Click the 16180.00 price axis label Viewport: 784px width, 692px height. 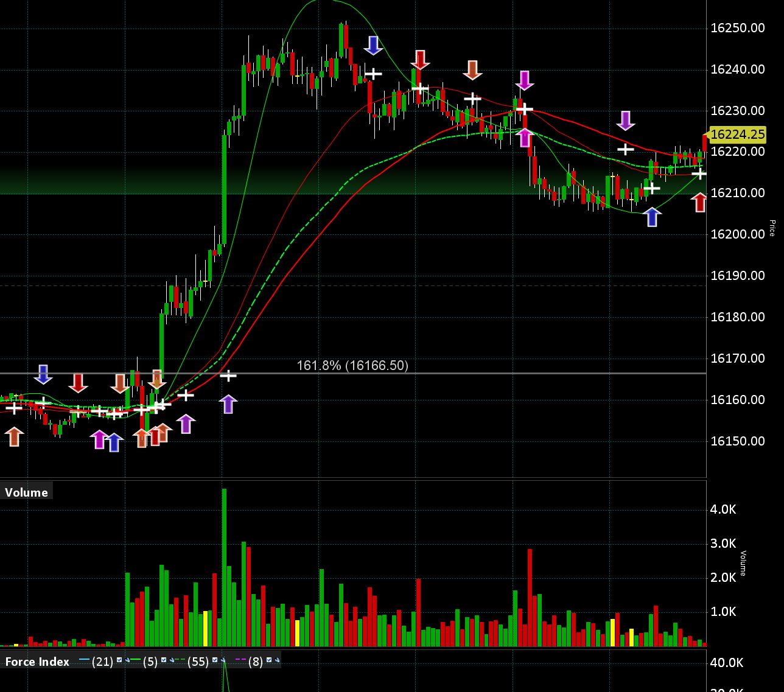tap(738, 317)
